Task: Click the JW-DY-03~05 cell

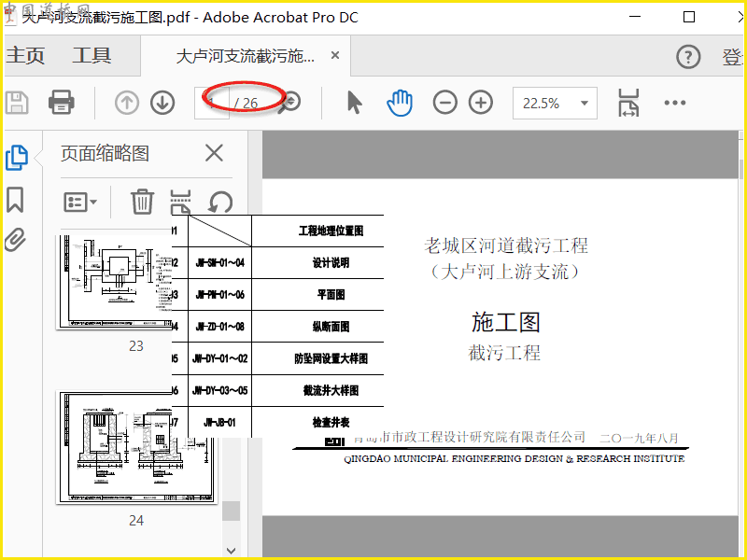Action: point(220,390)
